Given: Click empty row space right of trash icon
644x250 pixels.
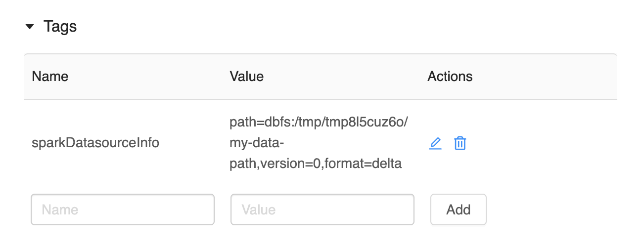Looking at the screenshot, I should click(544, 143).
